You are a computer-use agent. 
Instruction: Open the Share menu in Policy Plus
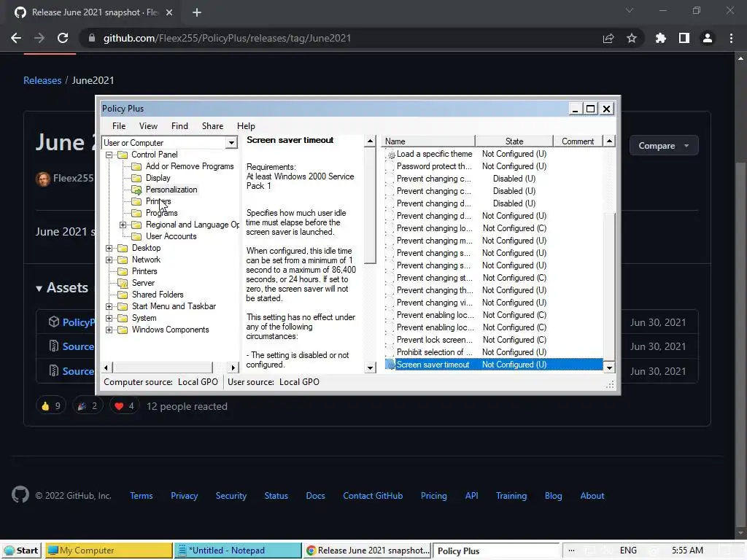[212, 126]
